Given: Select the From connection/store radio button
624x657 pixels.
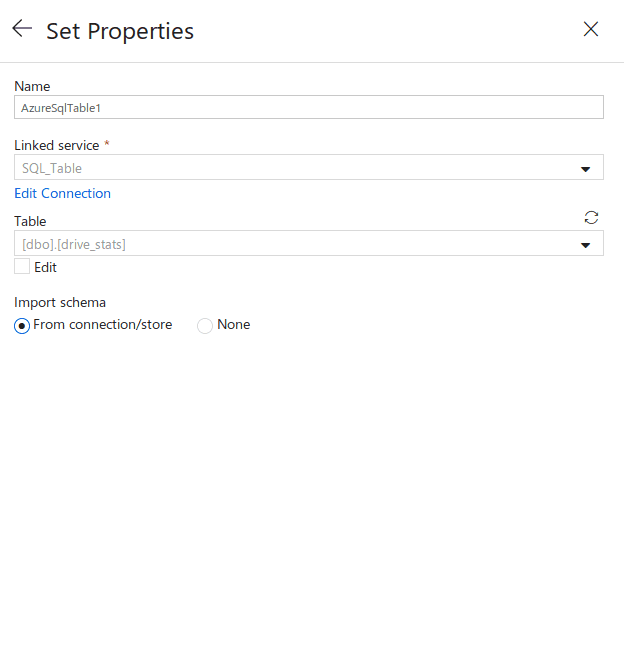Looking at the screenshot, I should pyautogui.click(x=22, y=326).
